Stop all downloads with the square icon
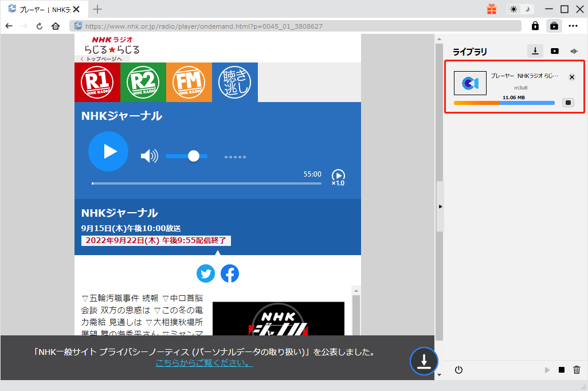This screenshot has width=588, height=391. click(562, 370)
